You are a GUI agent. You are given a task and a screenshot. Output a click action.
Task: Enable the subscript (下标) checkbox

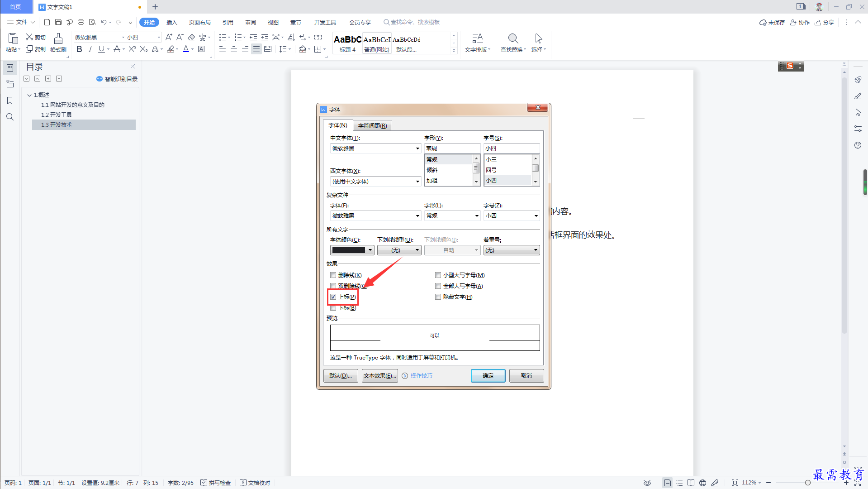tap(333, 308)
